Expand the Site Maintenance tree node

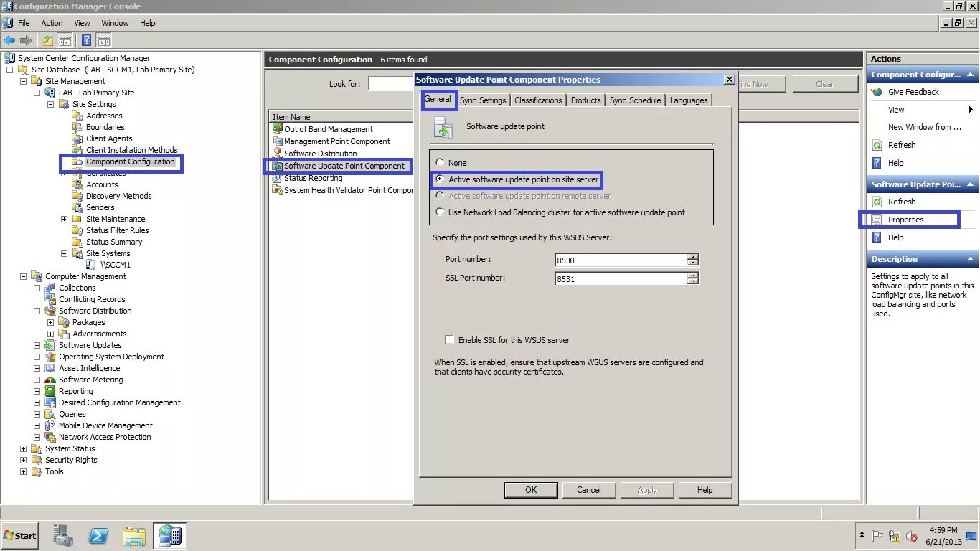[x=65, y=219]
